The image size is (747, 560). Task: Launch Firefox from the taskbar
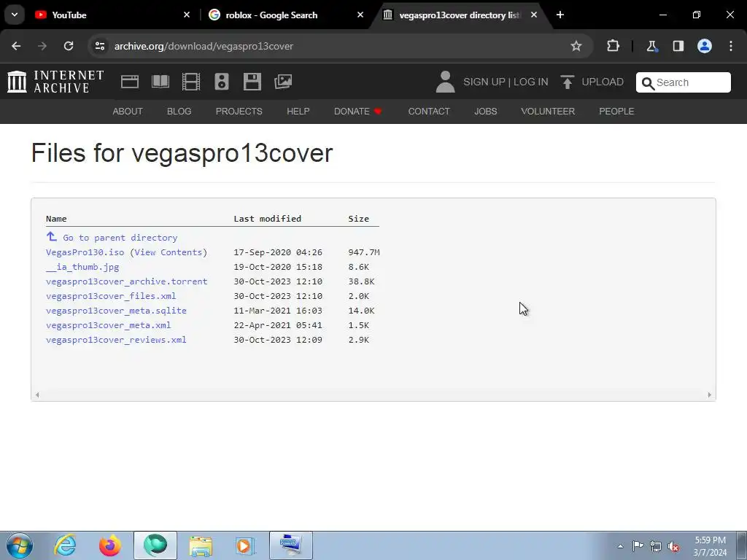[109, 545]
